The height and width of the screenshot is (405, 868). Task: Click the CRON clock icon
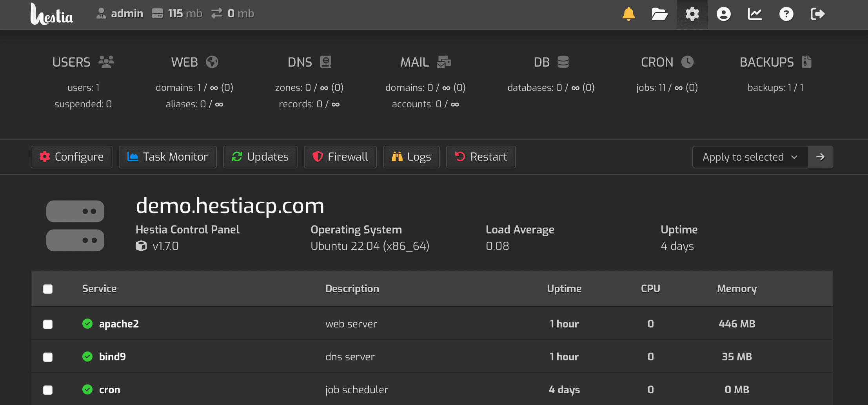coord(687,61)
